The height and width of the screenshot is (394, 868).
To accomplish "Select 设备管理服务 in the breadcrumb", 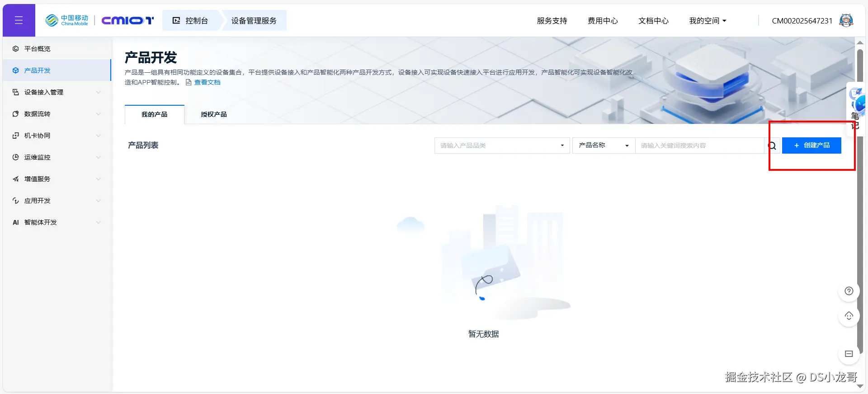I will tap(254, 21).
